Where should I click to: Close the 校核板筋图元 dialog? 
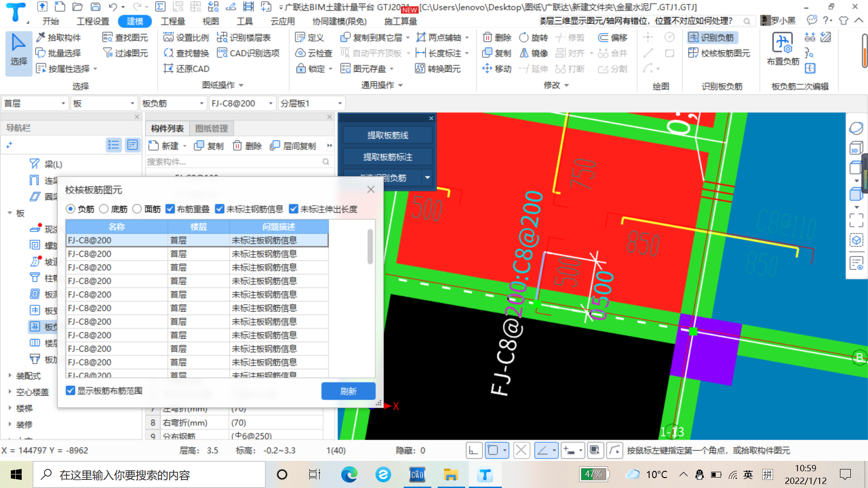pos(371,189)
